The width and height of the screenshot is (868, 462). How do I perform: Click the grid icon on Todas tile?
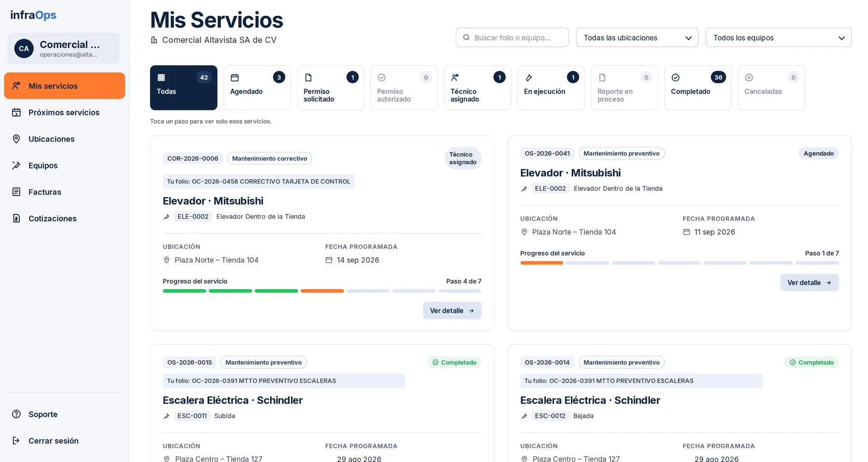[162, 78]
